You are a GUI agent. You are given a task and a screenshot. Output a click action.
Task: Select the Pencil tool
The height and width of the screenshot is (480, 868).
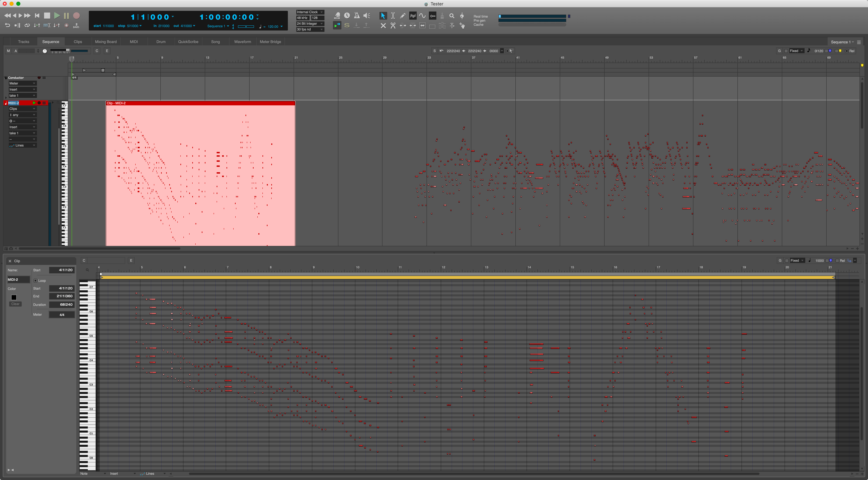coord(403,16)
